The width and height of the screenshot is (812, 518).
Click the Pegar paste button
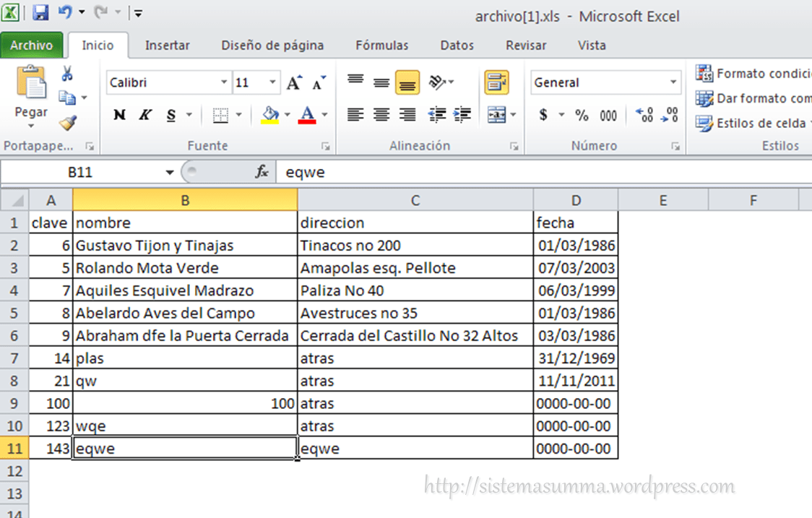(x=31, y=94)
